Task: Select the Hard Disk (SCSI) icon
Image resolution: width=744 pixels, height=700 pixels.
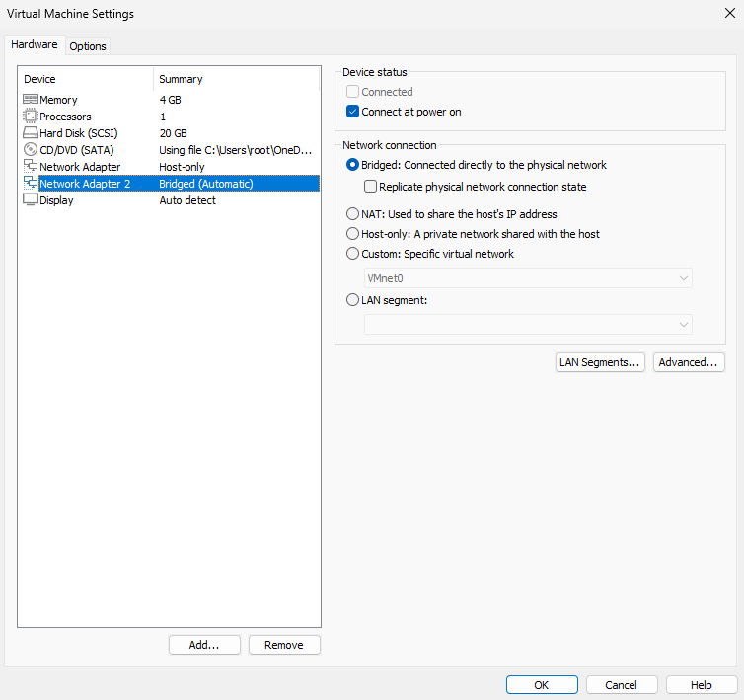Action: (x=30, y=133)
